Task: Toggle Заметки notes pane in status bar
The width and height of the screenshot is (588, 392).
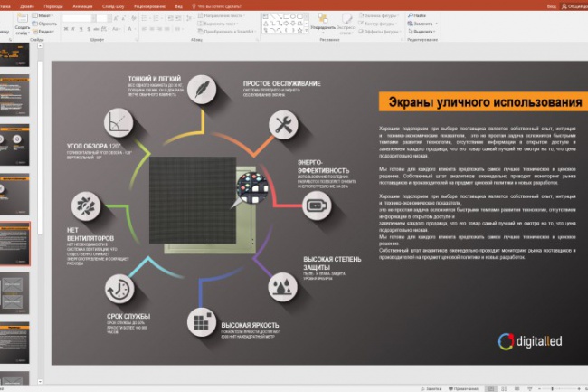Action: [431, 389]
